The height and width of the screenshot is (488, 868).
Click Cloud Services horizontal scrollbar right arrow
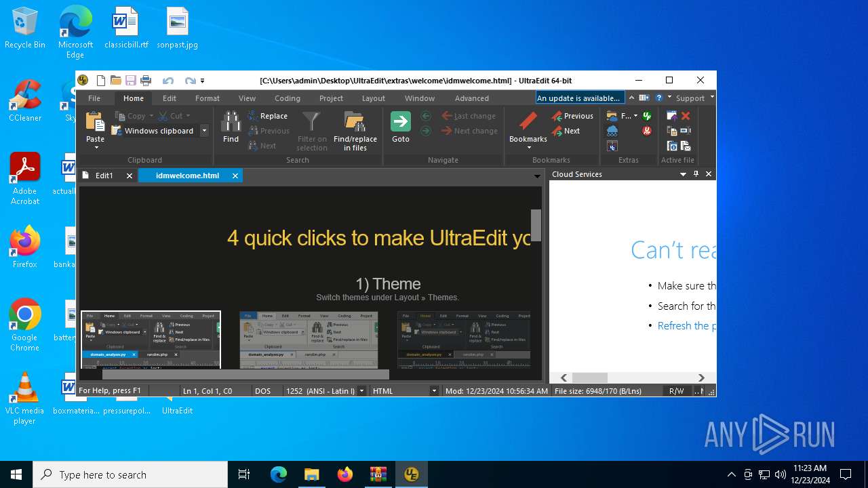tap(701, 378)
